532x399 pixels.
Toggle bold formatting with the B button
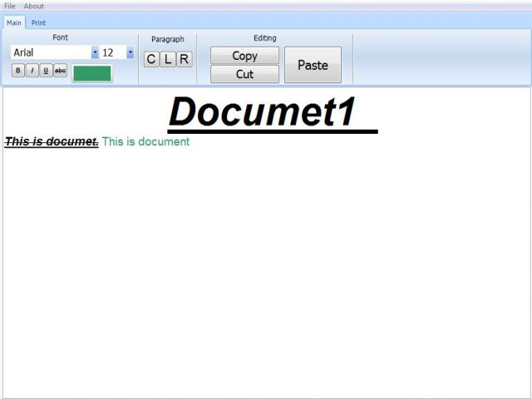(18, 71)
